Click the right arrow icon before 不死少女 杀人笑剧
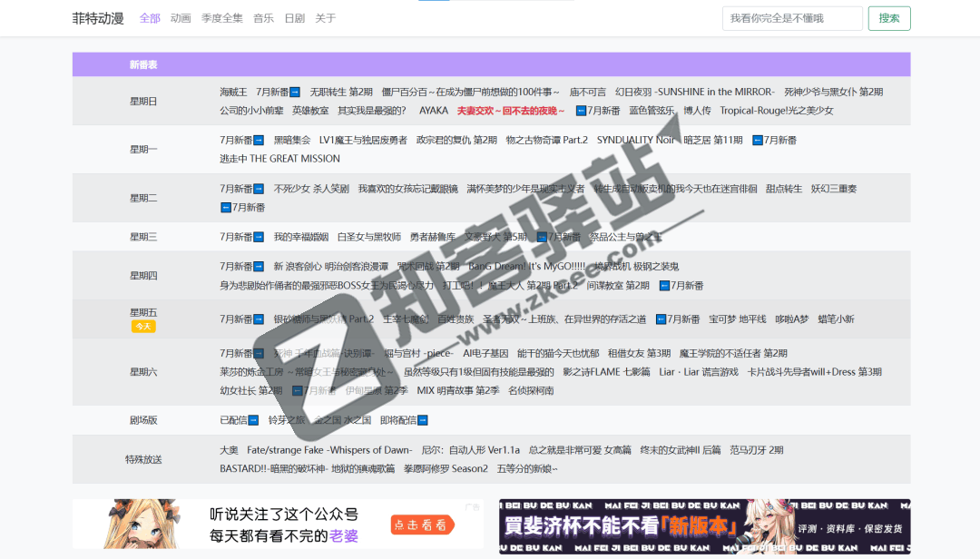Viewport: 980px width, 559px height. [259, 190]
